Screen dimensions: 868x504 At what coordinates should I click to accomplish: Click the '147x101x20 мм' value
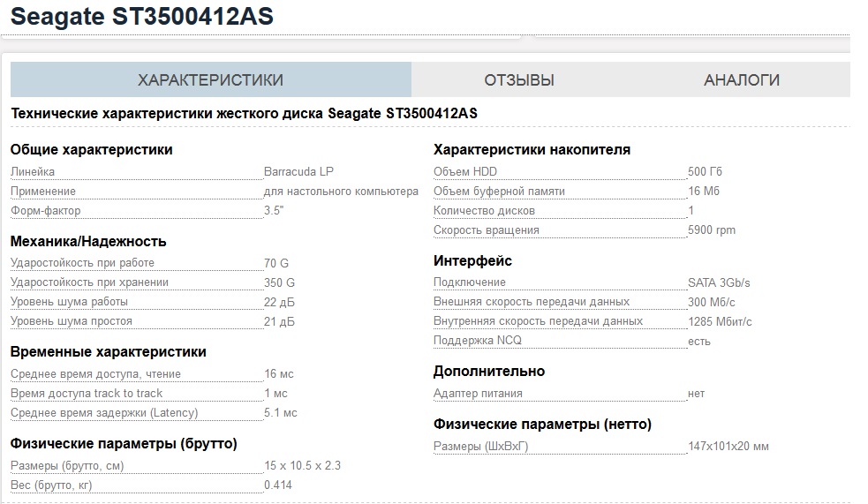(728, 446)
